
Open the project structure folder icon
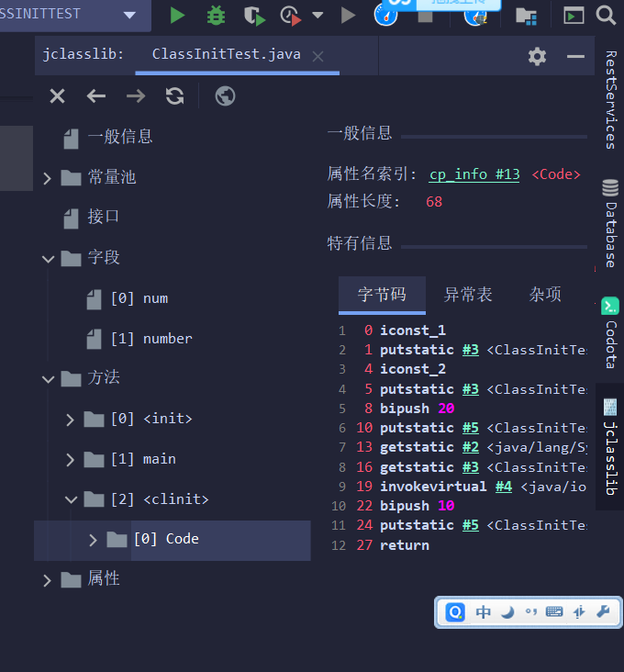(x=526, y=17)
